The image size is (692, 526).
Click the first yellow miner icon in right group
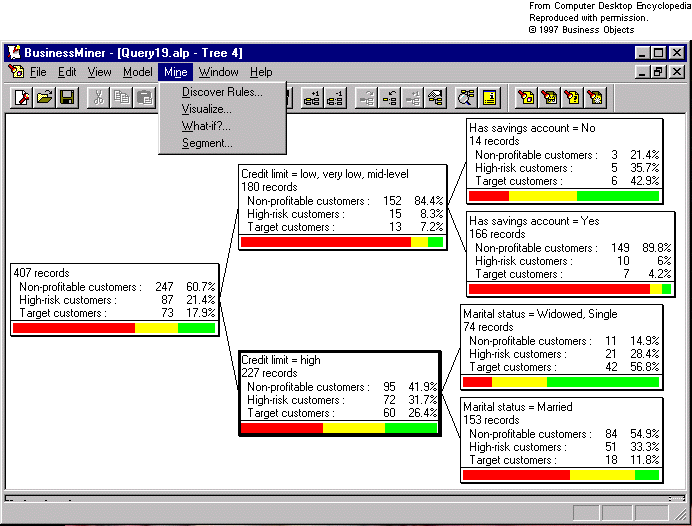(x=527, y=97)
